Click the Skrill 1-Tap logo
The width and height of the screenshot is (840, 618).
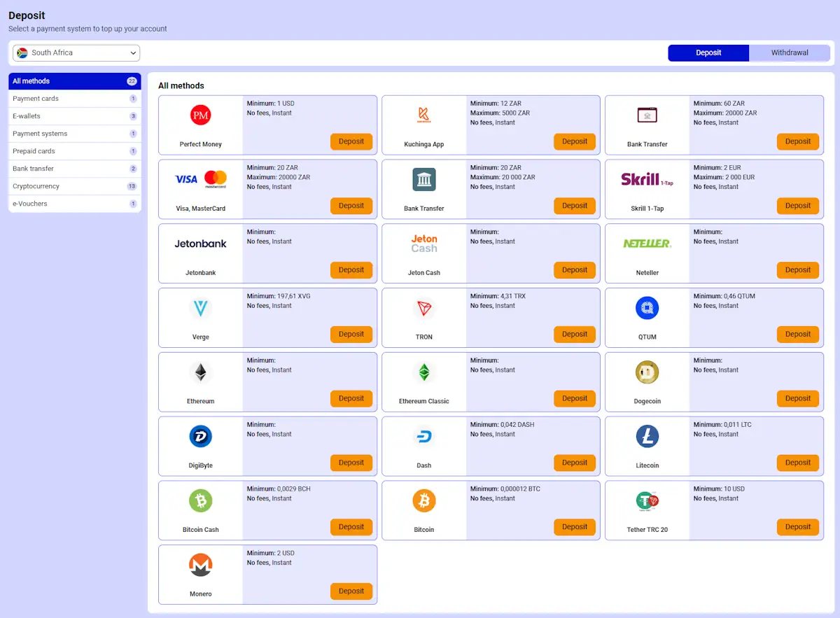pyautogui.click(x=647, y=179)
